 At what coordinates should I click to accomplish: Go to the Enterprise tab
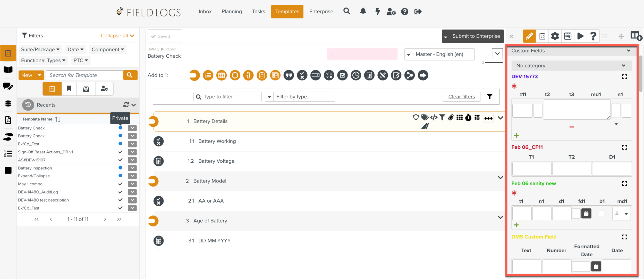321,12
